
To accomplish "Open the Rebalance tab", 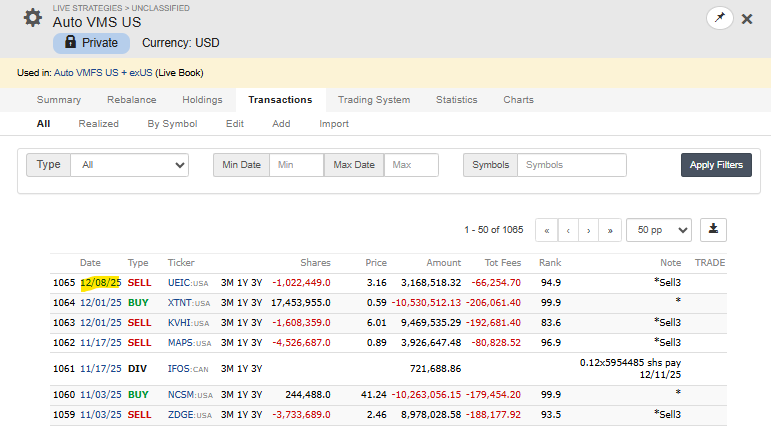I will click(131, 100).
